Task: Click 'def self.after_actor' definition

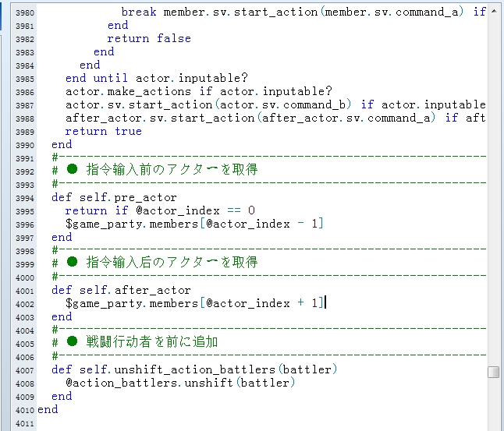Action: pos(121,290)
